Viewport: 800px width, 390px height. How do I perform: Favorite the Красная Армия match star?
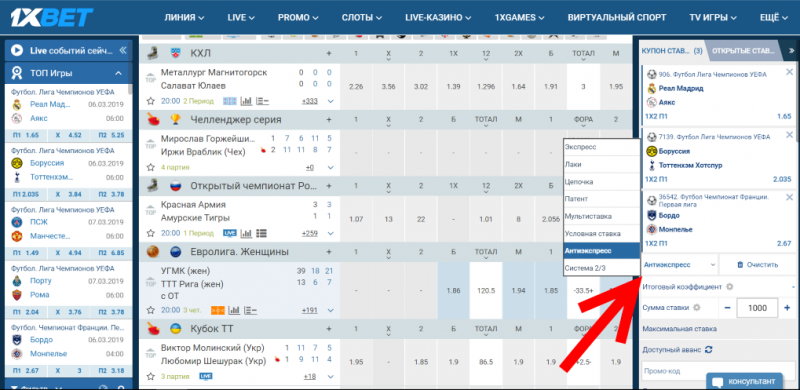[x=150, y=233]
